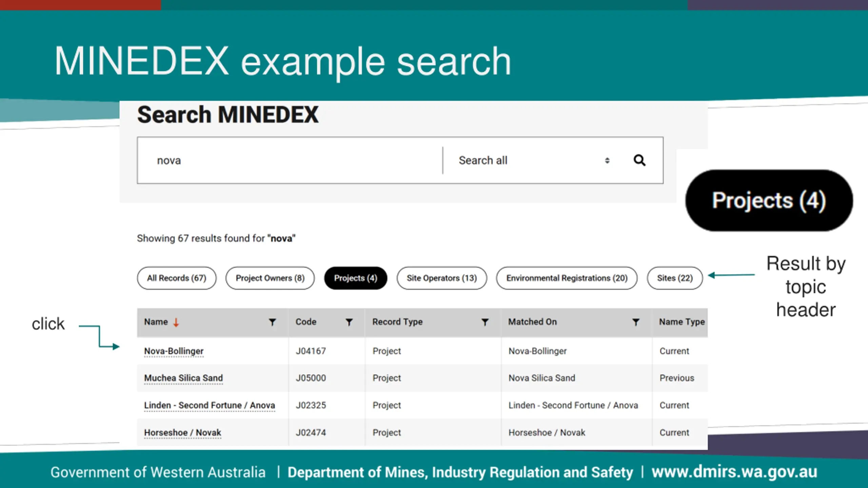Image resolution: width=868 pixels, height=488 pixels.
Task: Select the Sites (22) tab
Action: click(x=675, y=278)
